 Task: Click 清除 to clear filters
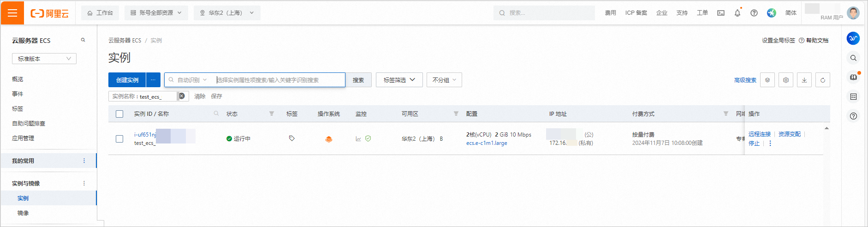200,96
